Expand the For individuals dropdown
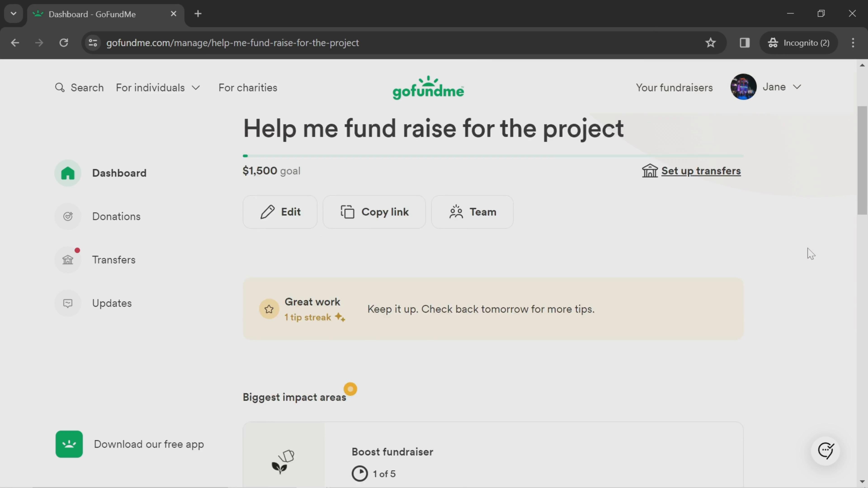The image size is (868, 488). tap(158, 88)
